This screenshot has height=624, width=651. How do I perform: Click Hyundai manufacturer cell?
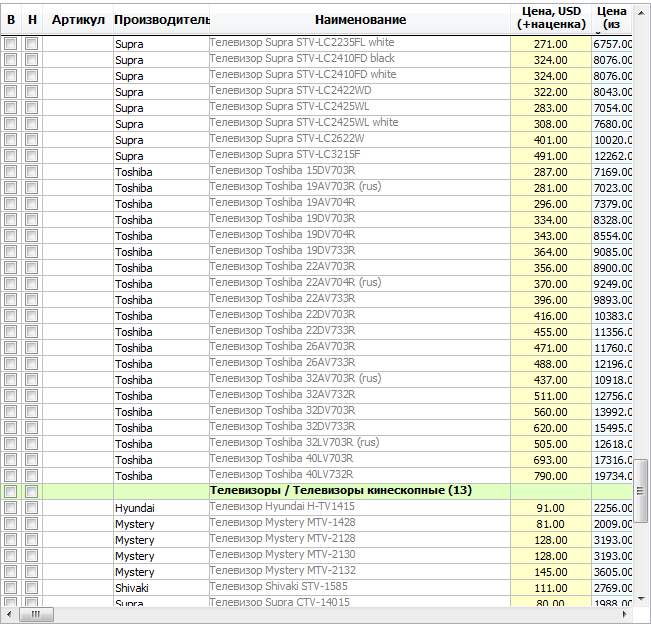pyautogui.click(x=162, y=508)
